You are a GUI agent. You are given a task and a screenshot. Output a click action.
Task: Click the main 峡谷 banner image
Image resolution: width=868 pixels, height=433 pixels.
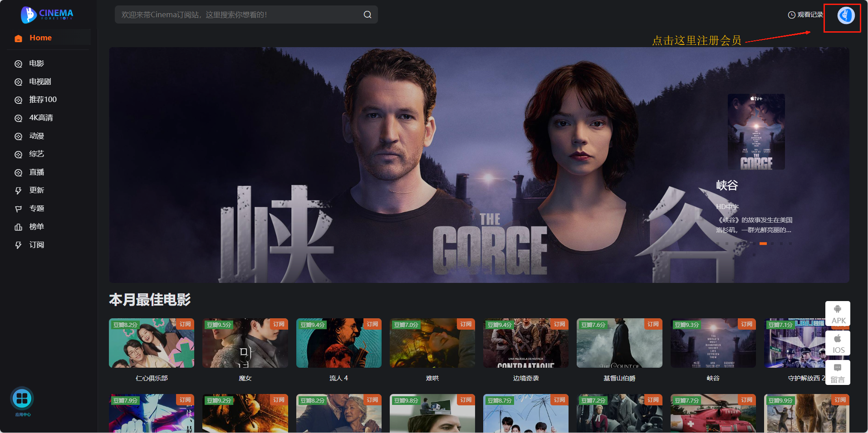479,165
